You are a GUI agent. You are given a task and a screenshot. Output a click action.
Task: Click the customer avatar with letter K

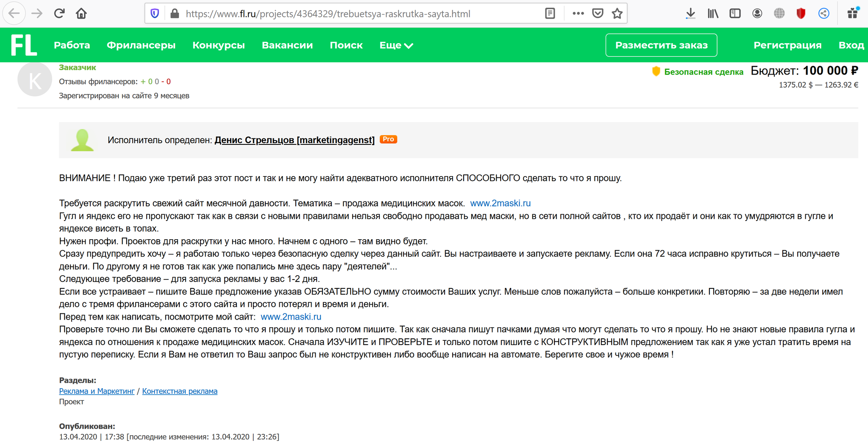35,79
